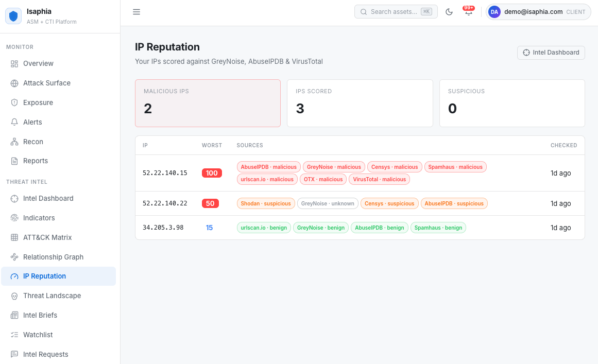Click the score 15 value
Viewport: 598px width, 364px height.
[x=209, y=228]
